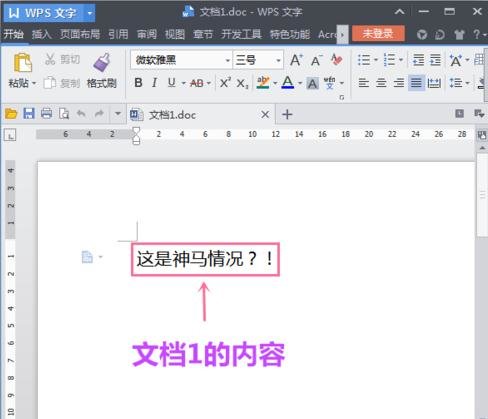This screenshot has width=488, height=419.
Task: Expand the underline style dropdown arrow
Action: pyautogui.click(x=183, y=83)
